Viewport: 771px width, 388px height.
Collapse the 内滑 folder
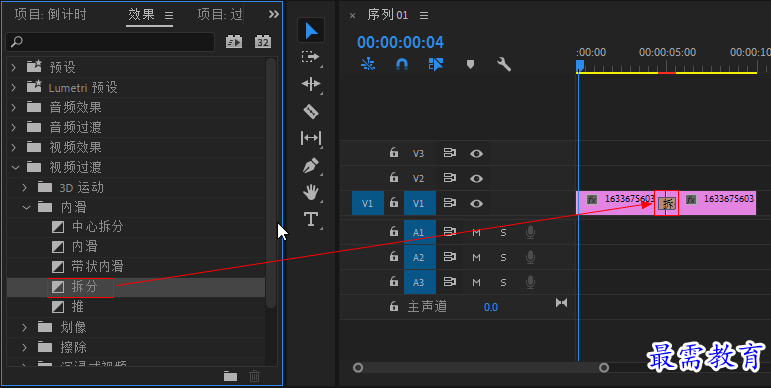(x=26, y=208)
